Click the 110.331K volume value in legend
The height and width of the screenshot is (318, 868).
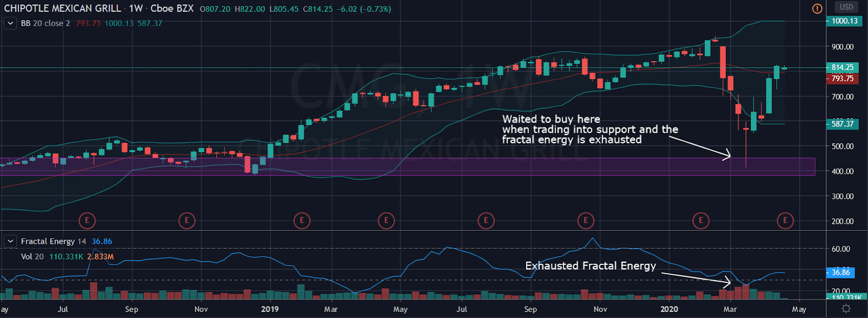(x=66, y=256)
